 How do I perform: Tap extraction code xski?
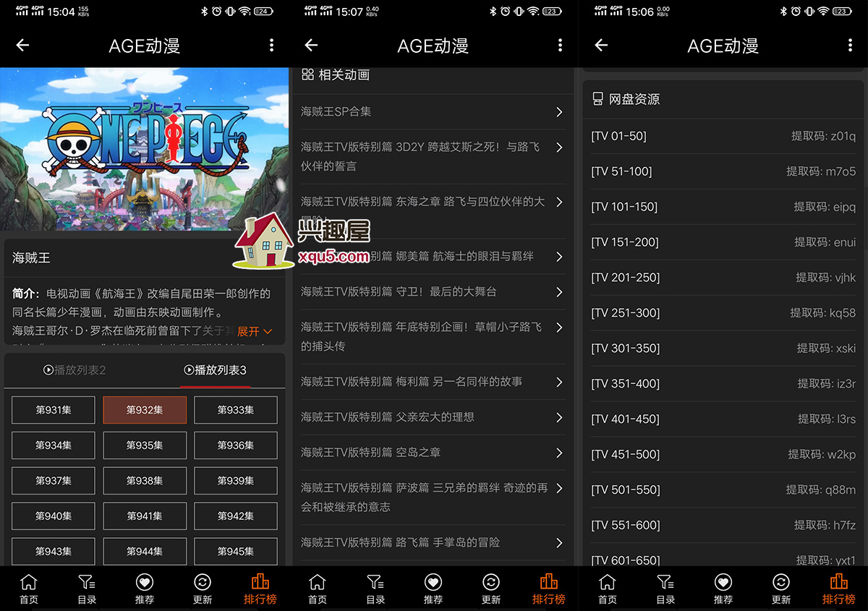[x=826, y=349]
